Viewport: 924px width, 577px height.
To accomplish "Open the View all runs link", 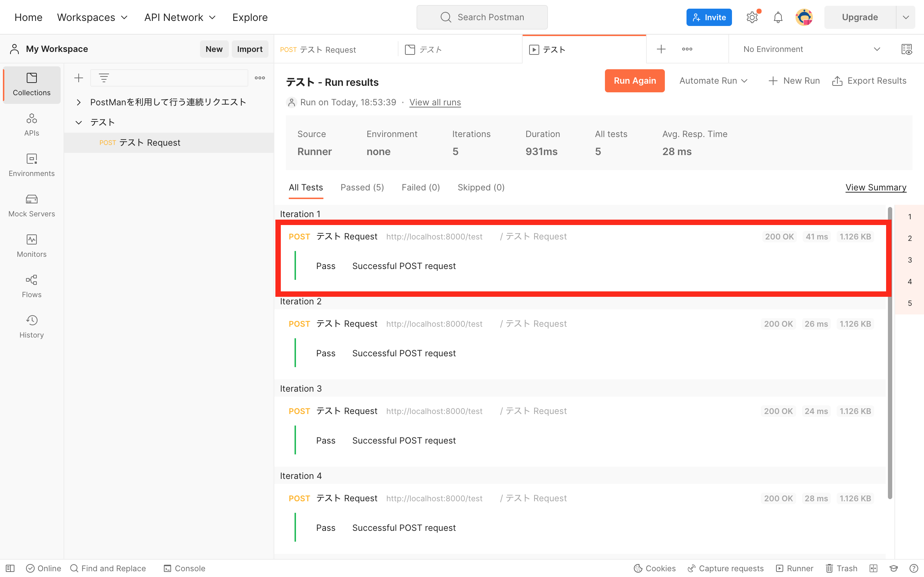I will pos(435,102).
